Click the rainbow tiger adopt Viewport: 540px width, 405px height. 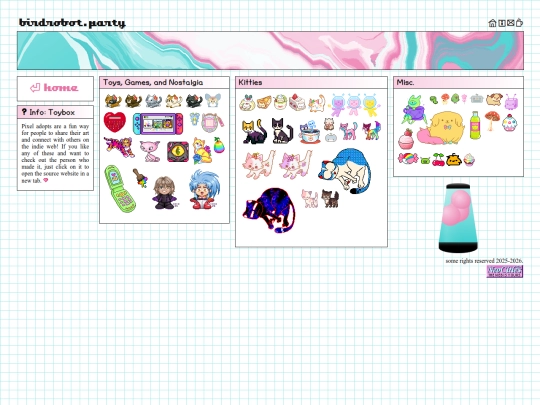point(119,147)
